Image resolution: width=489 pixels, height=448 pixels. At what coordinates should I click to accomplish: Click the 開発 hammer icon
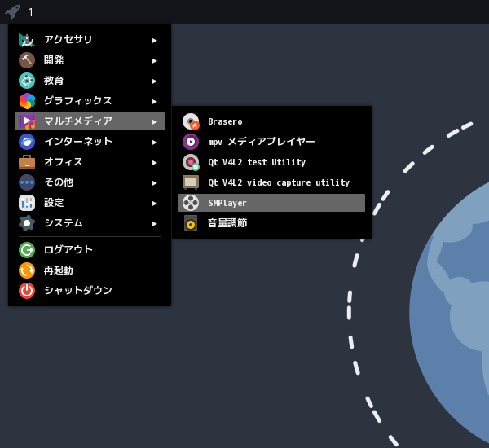coord(27,60)
